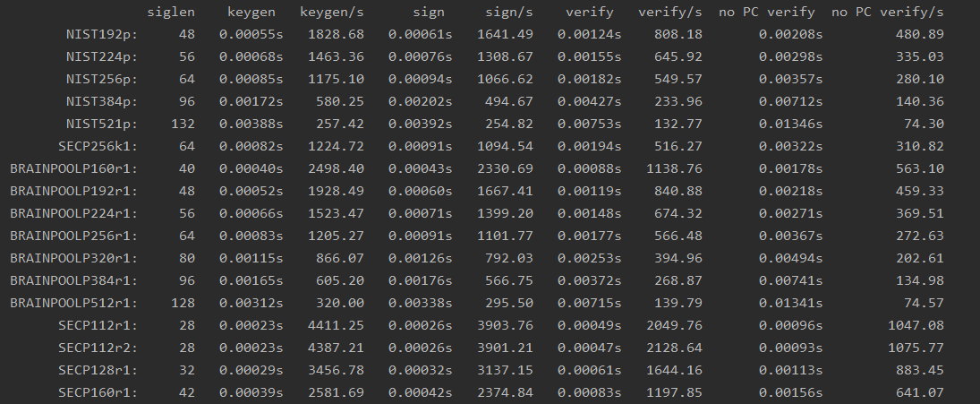The height and width of the screenshot is (404, 980).
Task: Select the SECP112r2 row label
Action: coord(98,348)
